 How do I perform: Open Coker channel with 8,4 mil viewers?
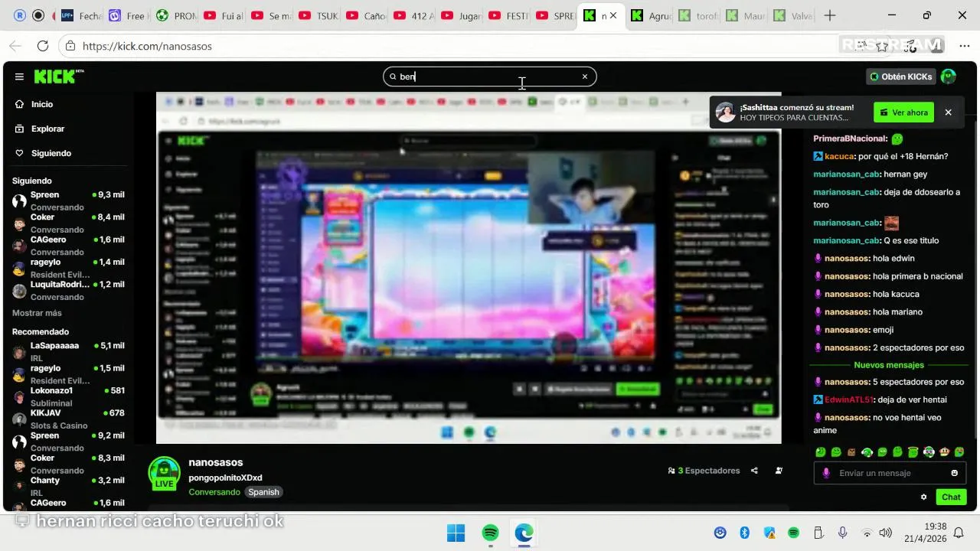(69, 223)
